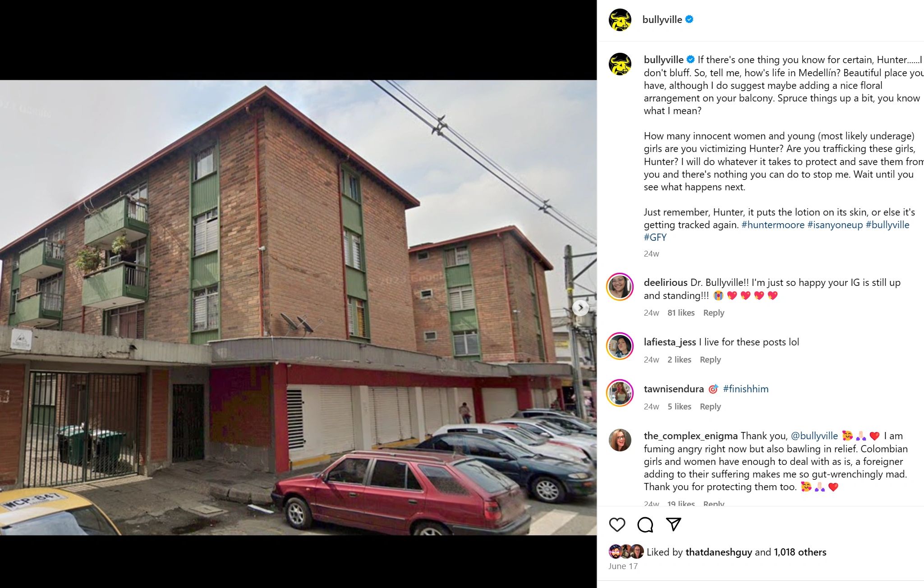
Task: Open the bullyville avatar in the post header
Action: coord(620,20)
